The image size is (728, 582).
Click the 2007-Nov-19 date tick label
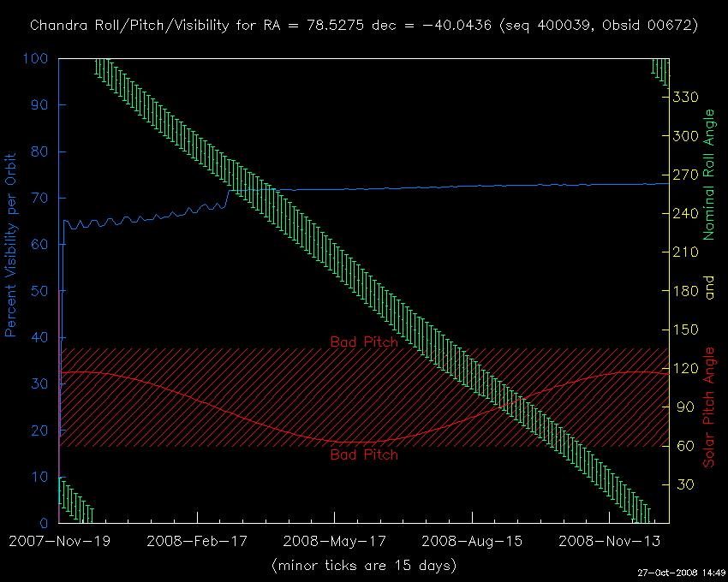point(60,541)
